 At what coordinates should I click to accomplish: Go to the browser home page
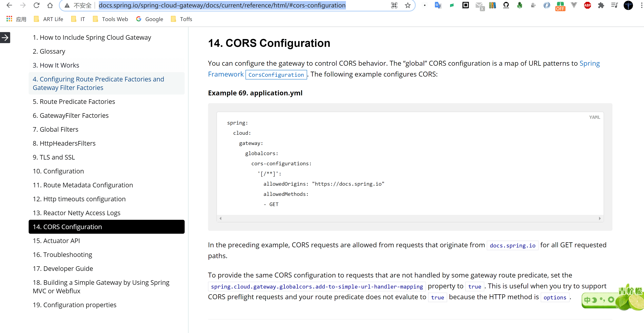point(50,5)
